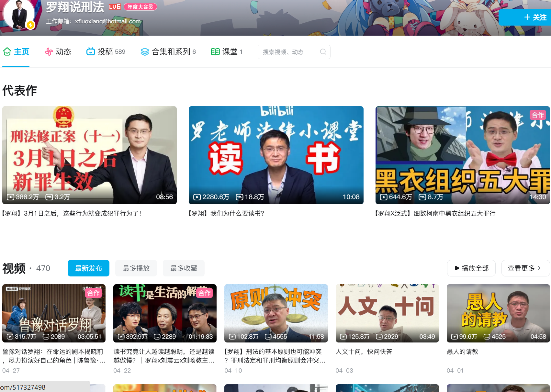Click the stacked layers icon for 合集和系列

click(145, 52)
